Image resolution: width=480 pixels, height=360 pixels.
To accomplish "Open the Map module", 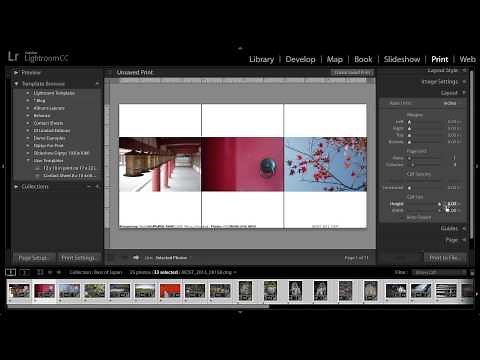I will 335,59.
